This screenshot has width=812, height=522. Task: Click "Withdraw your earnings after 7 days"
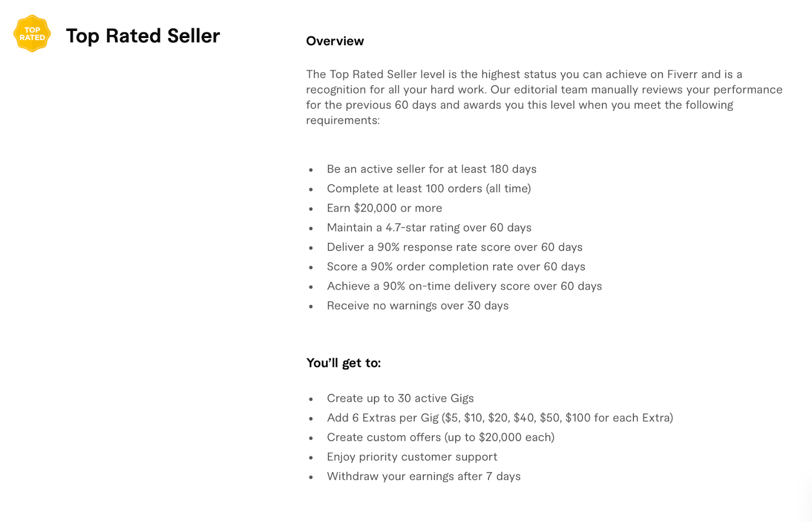coord(424,476)
